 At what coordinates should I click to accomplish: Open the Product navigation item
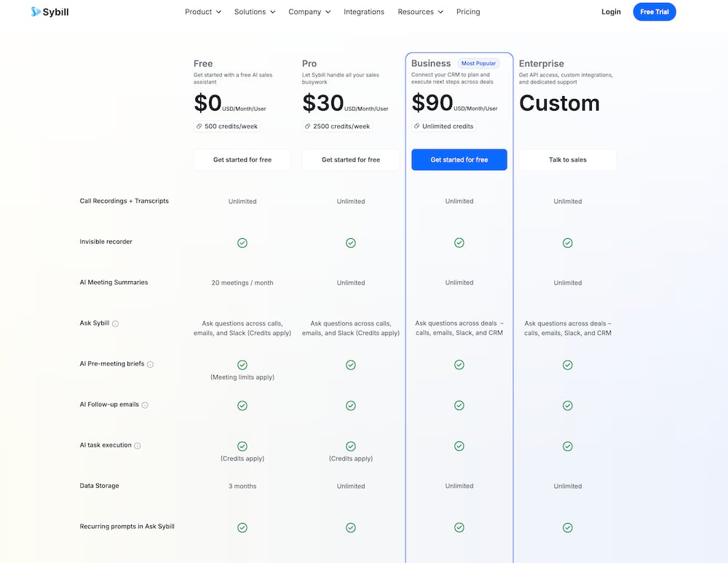[x=203, y=12]
